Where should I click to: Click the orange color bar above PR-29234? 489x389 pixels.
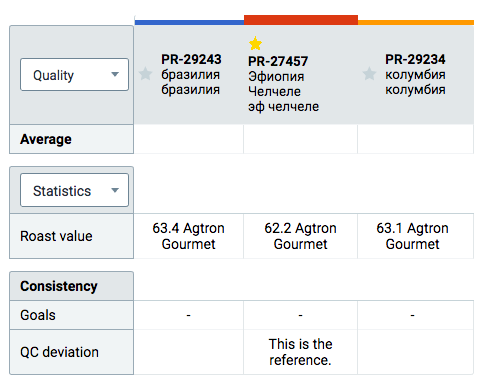pyautogui.click(x=416, y=22)
